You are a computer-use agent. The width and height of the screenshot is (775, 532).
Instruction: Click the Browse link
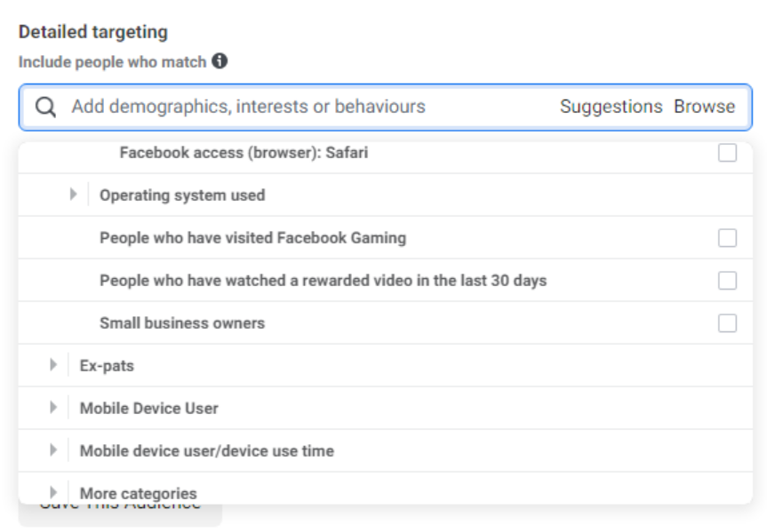[704, 107]
